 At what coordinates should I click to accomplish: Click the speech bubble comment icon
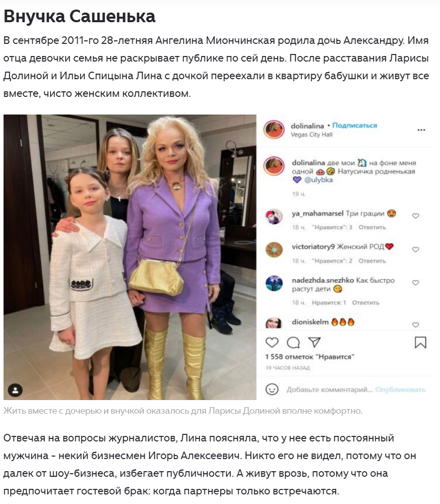[x=293, y=343]
